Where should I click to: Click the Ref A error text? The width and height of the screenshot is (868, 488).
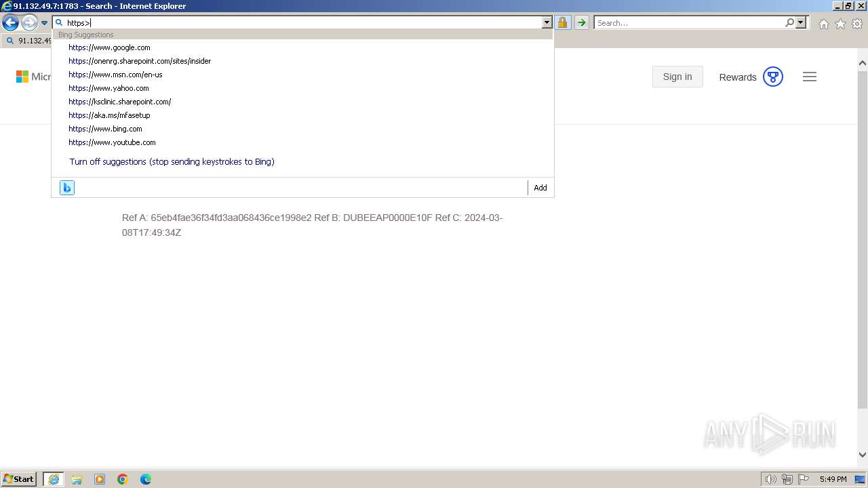[312, 225]
